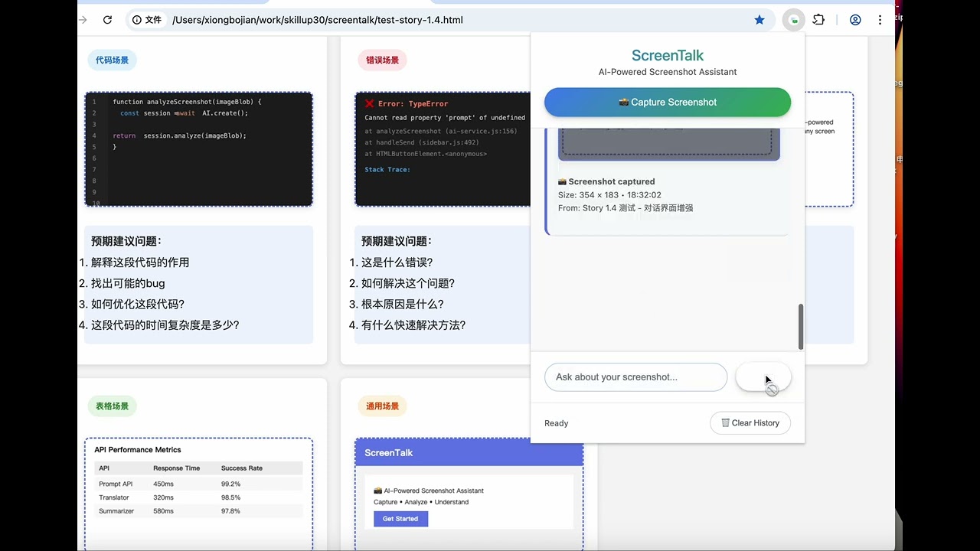Viewport: 980px width, 551px height.
Task: Click the red X error icon
Action: 370,103
